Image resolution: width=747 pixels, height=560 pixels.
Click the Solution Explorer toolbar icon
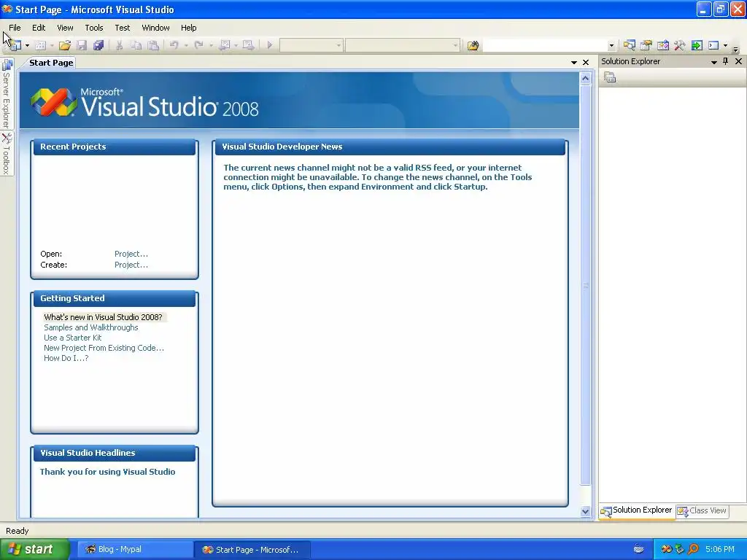point(629,45)
